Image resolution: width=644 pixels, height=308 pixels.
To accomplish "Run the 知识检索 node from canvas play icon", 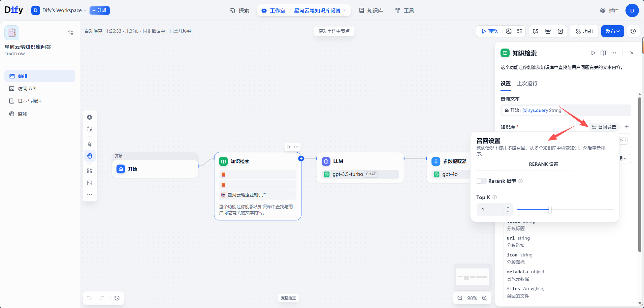I will [x=289, y=147].
